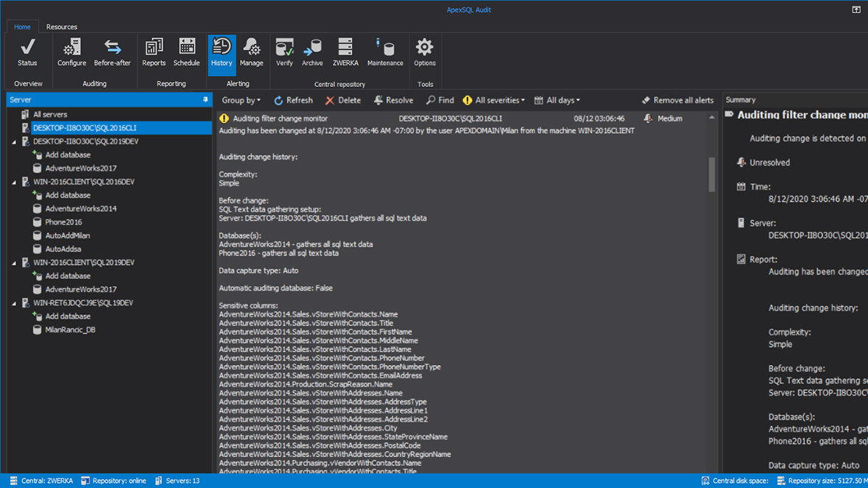Switch to the Home tab
Screen dimensions: 868x488
pos(22,26)
